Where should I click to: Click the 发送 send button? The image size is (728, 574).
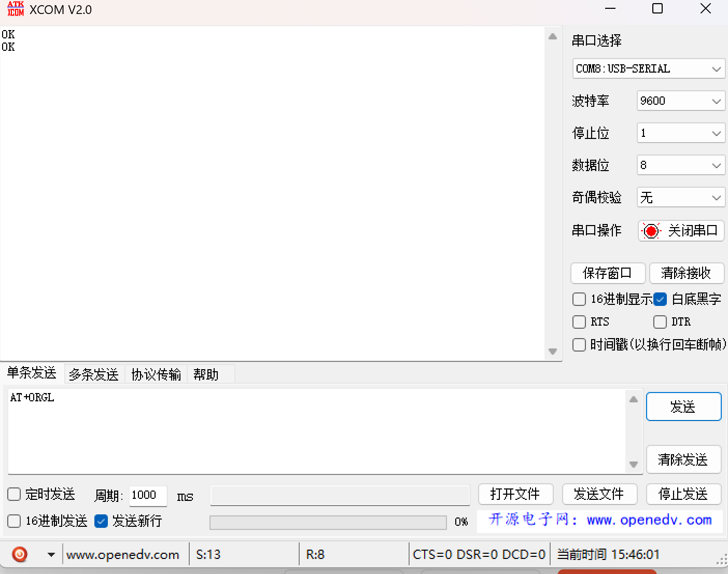pos(683,407)
